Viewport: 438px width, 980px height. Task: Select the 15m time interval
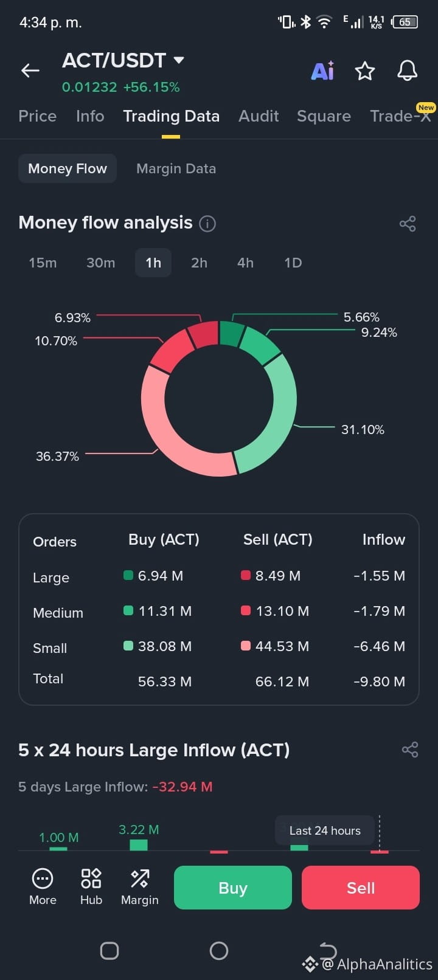tap(43, 263)
